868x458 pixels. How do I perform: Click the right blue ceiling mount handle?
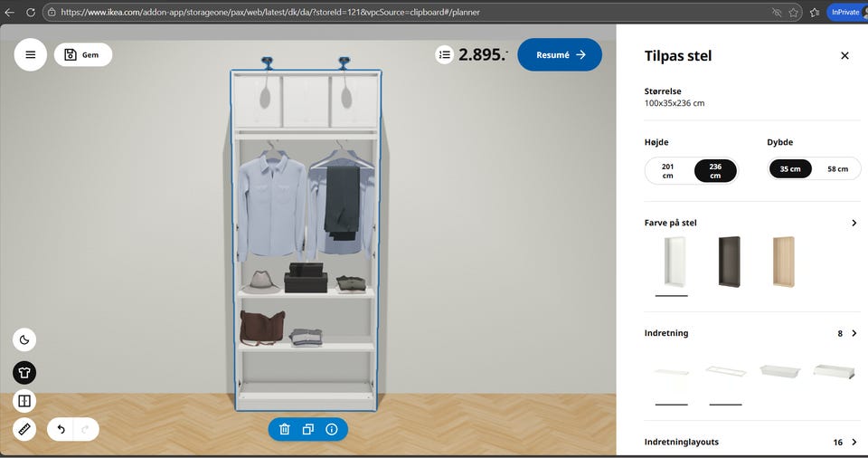pos(344,62)
